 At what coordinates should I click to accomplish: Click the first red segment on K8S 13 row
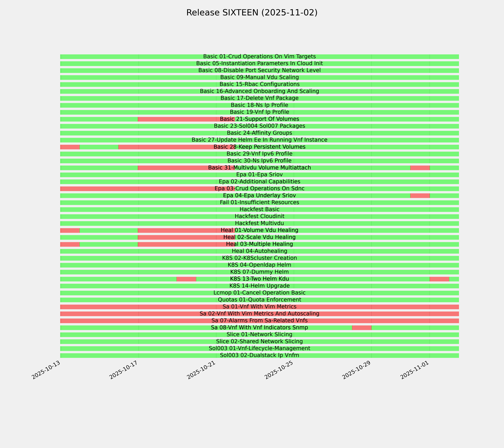point(186,279)
